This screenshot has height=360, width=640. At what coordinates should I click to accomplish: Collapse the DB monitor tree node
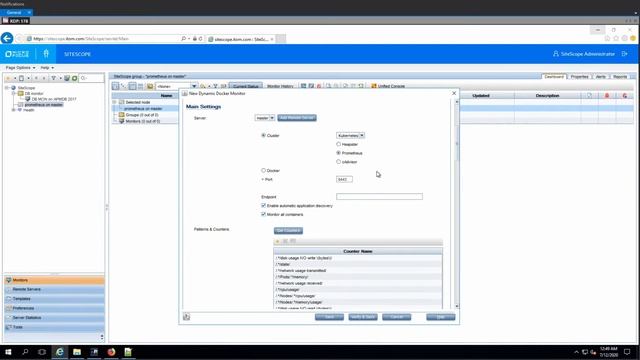click(x=13, y=93)
